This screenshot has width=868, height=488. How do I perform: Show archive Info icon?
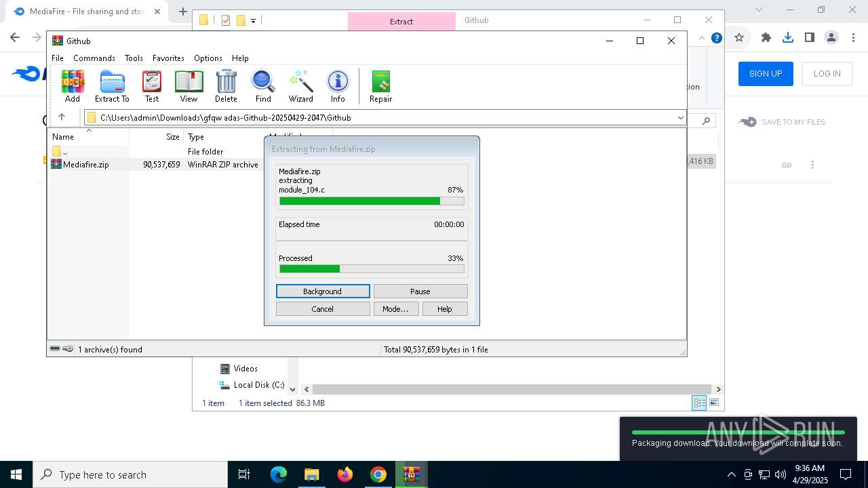(338, 86)
